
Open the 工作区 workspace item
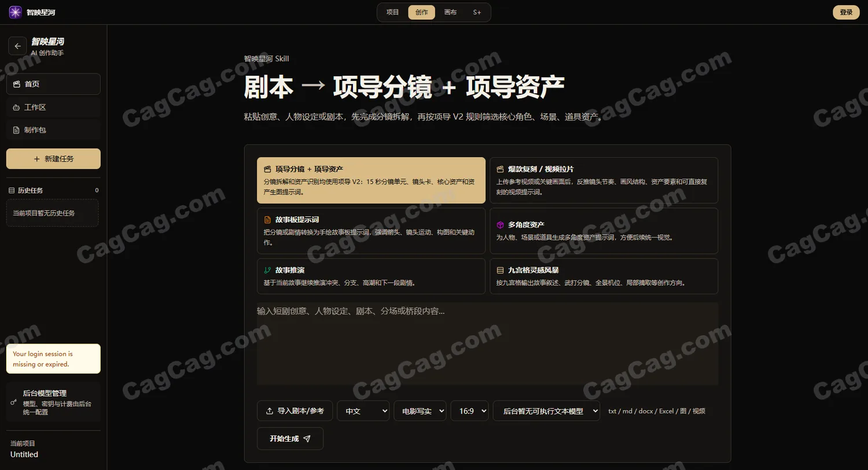point(53,107)
